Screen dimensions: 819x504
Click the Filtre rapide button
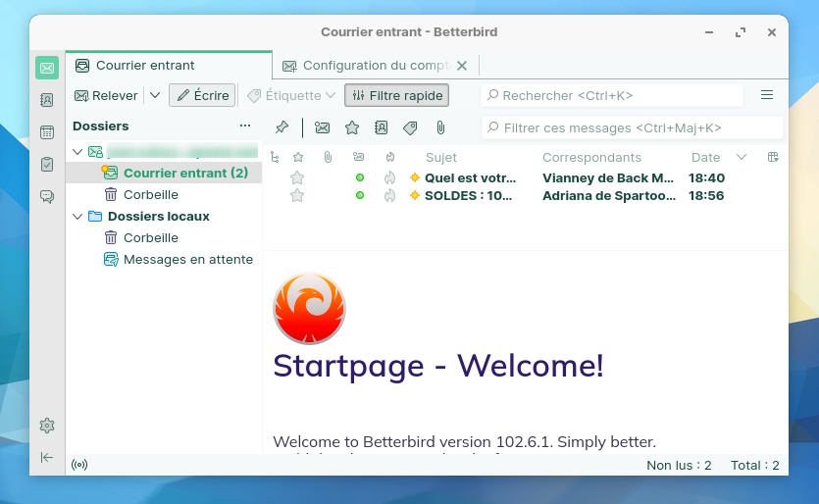pyautogui.click(x=396, y=95)
